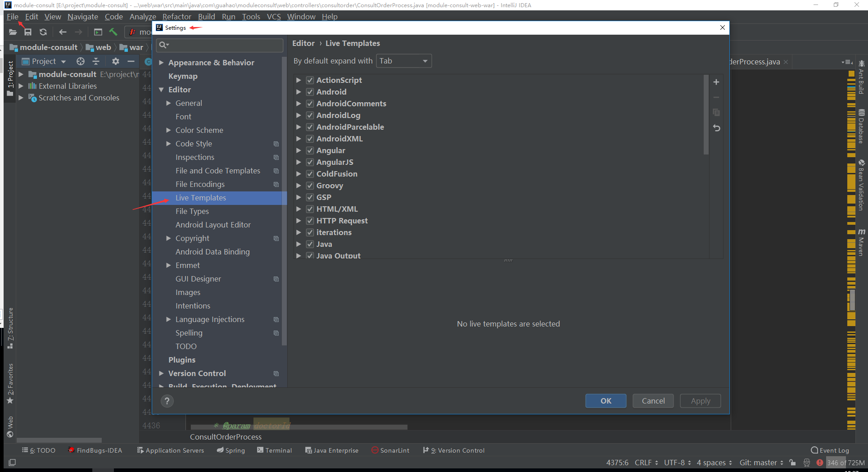Screen dimensions: 868x472
Task: Open the Bean Validation side tool window
Action: pyautogui.click(x=861, y=185)
